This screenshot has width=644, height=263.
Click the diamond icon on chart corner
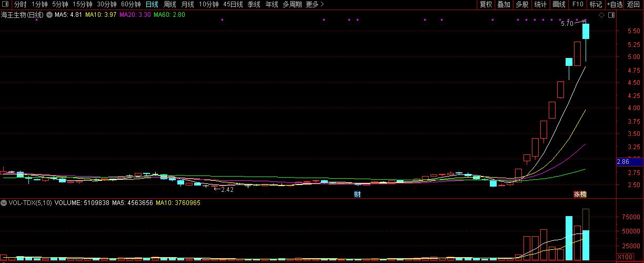click(x=602, y=15)
